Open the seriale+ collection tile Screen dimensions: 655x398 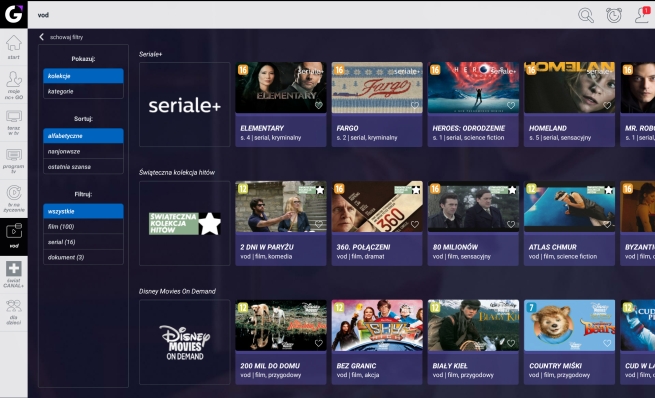click(x=185, y=104)
